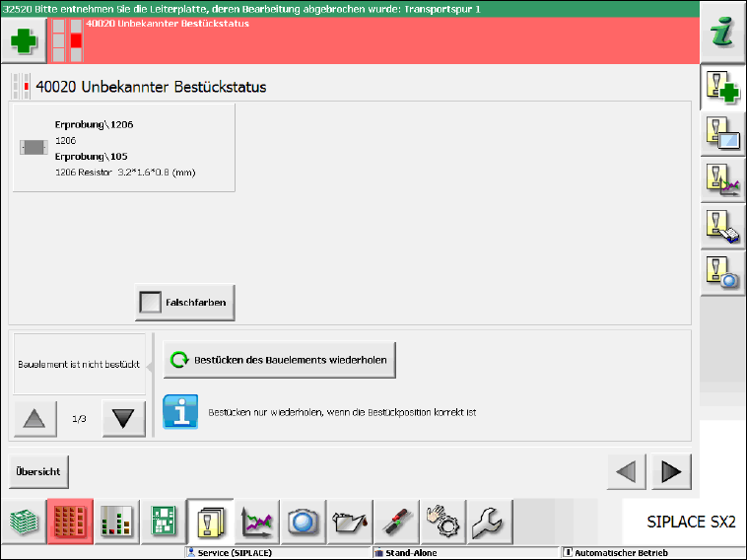Open the colored bar chart icon

click(116, 522)
